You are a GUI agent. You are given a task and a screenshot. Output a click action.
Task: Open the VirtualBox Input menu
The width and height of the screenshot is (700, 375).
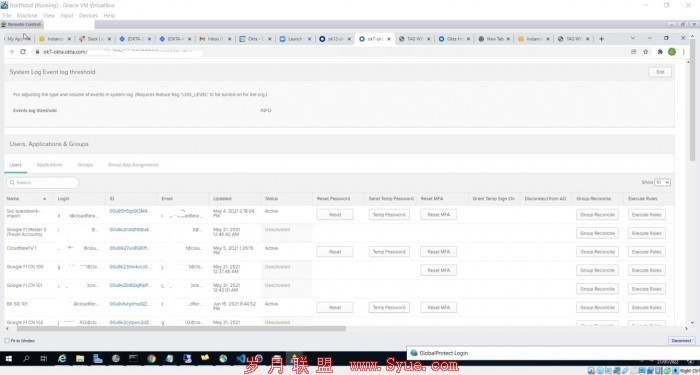click(67, 16)
